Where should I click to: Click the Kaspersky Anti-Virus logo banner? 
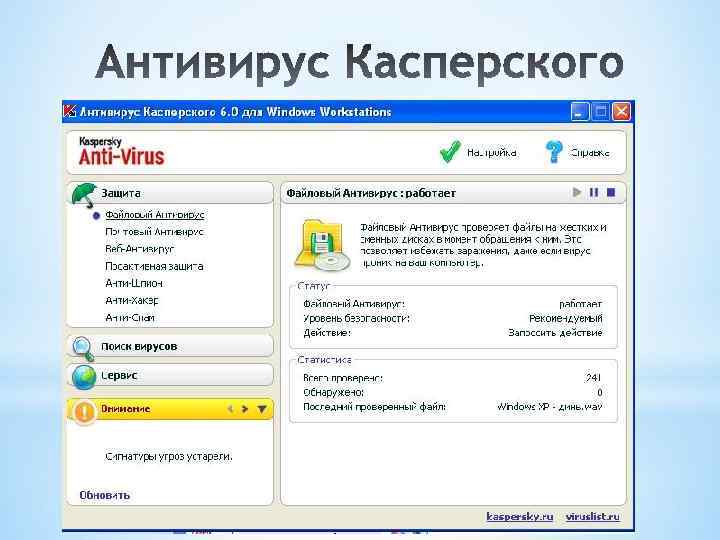pyautogui.click(x=122, y=152)
